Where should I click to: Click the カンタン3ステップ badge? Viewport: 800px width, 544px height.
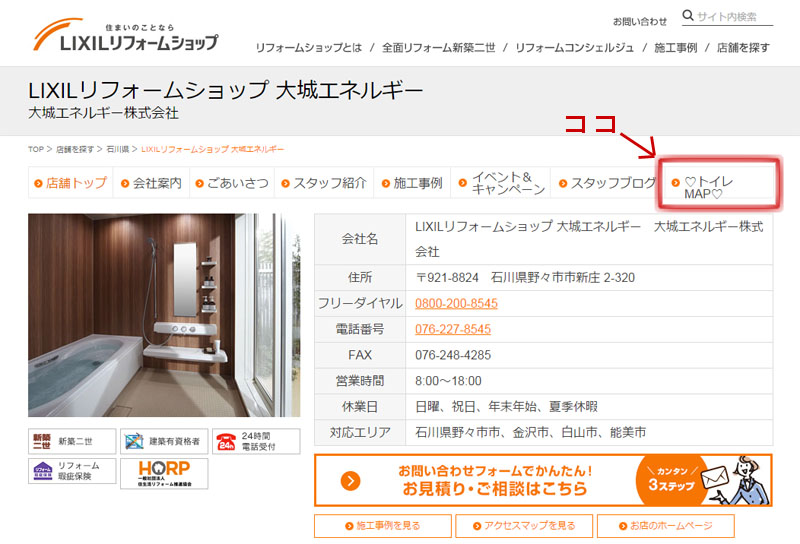(x=671, y=479)
